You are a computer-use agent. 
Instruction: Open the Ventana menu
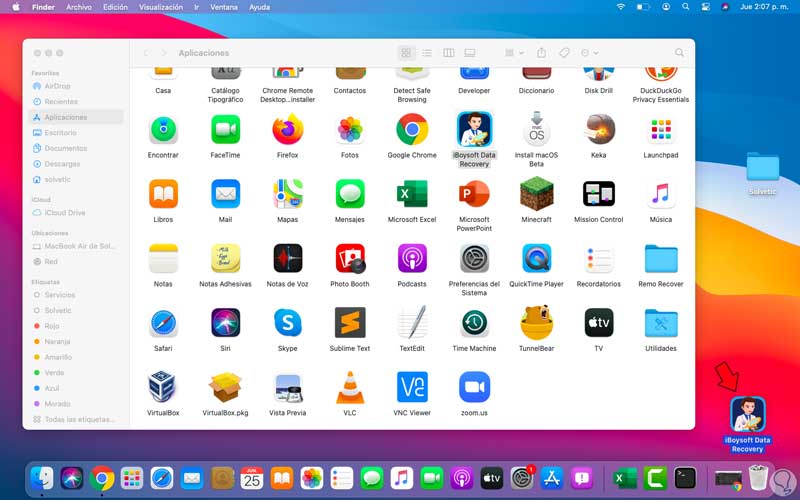coord(224,7)
